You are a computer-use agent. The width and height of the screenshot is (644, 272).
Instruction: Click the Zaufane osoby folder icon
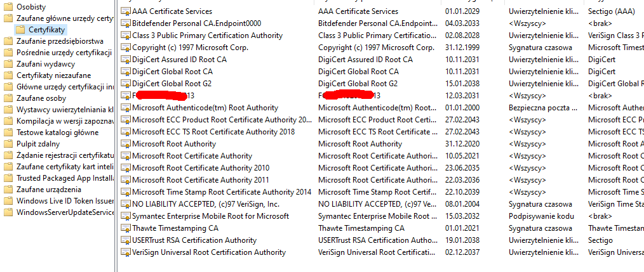[x=8, y=98]
